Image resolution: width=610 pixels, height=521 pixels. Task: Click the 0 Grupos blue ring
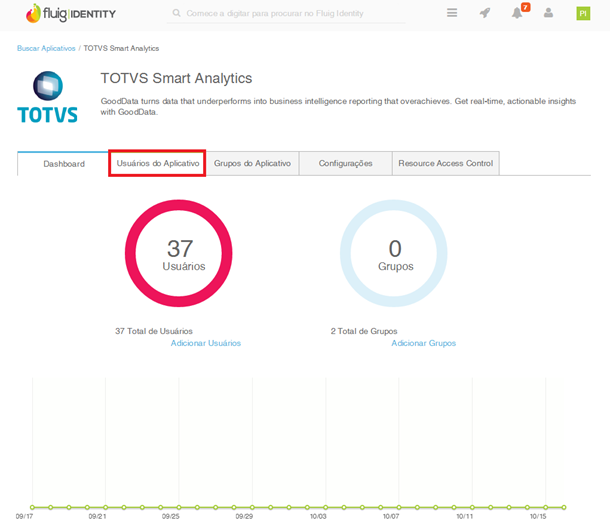(394, 253)
